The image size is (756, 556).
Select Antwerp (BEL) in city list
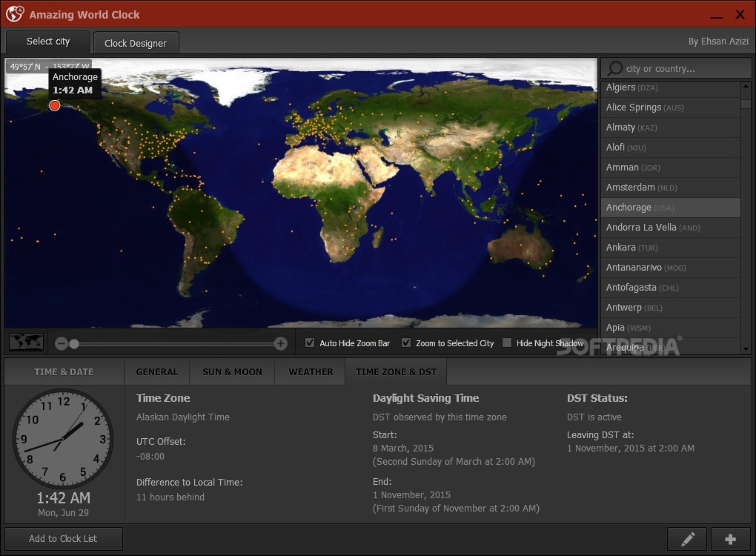pyautogui.click(x=670, y=308)
